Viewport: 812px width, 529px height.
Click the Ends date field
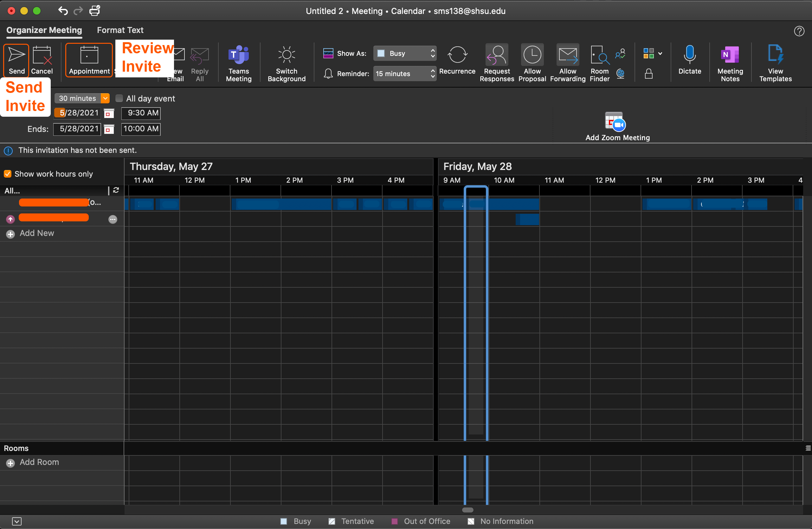[x=77, y=129]
